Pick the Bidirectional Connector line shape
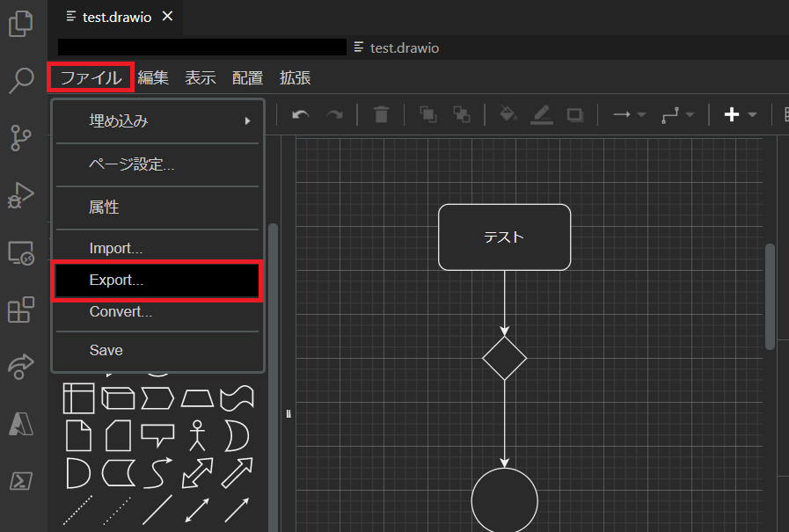This screenshot has width=789, height=532. tap(197, 510)
